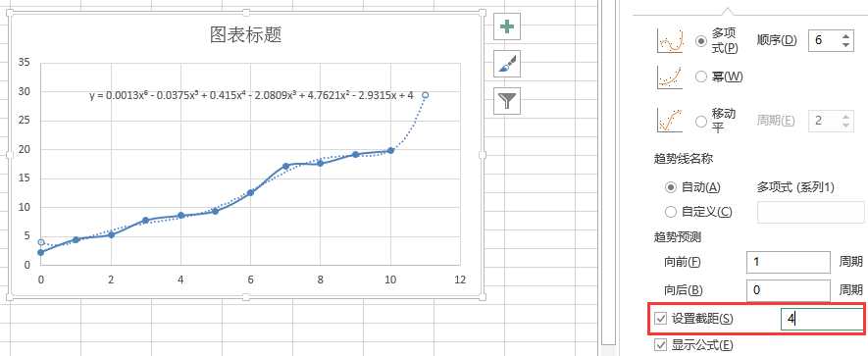Select the 自动(A) trendline name option

click(x=671, y=187)
